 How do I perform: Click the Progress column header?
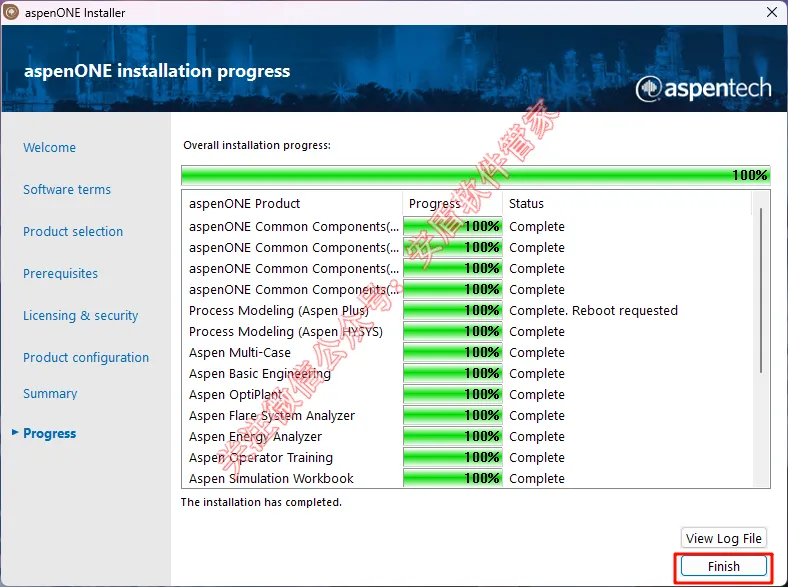tap(452, 204)
